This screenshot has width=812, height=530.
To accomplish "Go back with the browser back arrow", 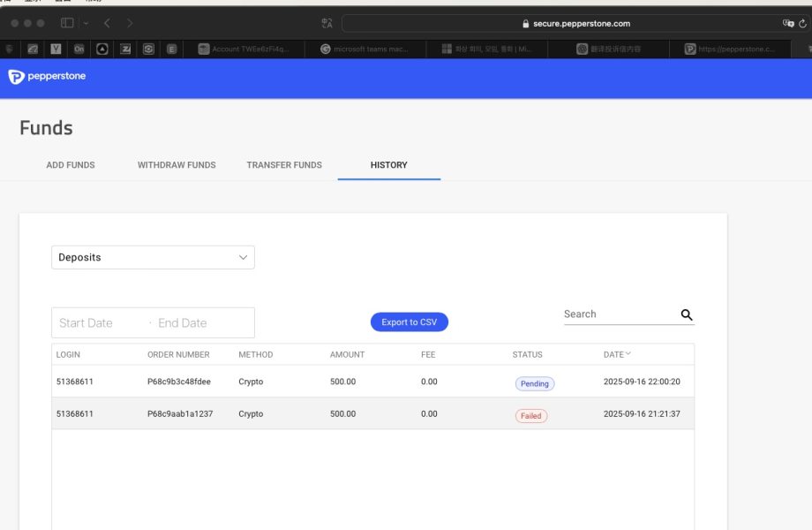I will [107, 23].
